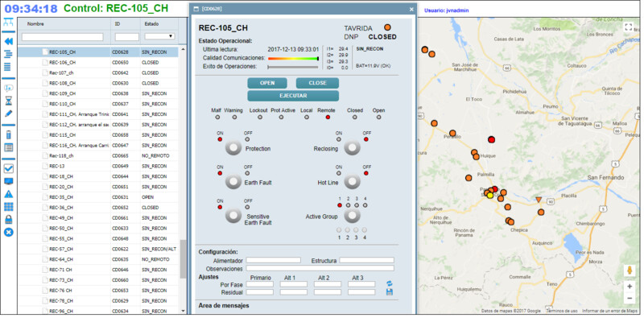Click the blue X circle sidebar icon

9,232
